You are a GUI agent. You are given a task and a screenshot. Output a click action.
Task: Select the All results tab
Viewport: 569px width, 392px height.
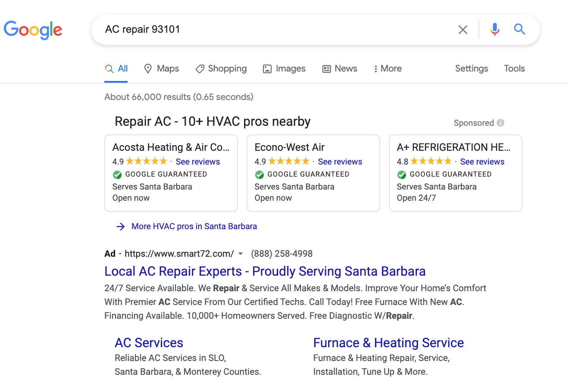[x=116, y=68]
